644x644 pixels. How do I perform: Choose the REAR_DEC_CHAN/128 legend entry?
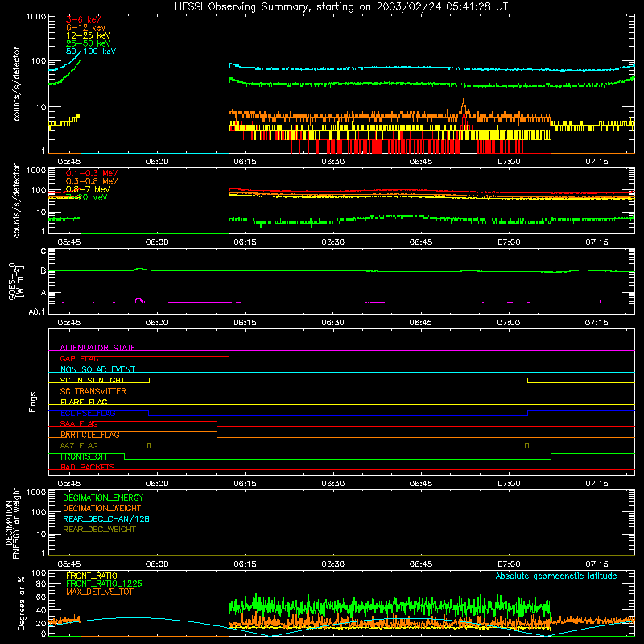pos(106,518)
